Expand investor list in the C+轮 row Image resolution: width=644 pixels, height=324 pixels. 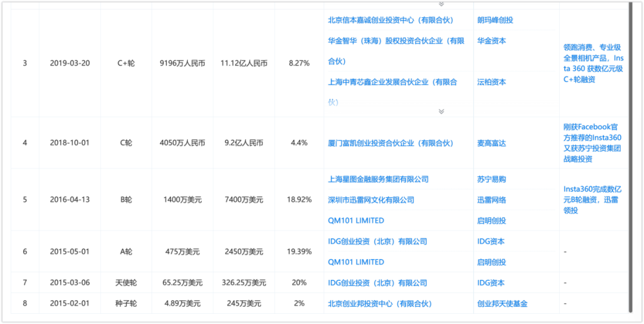tap(441, 111)
